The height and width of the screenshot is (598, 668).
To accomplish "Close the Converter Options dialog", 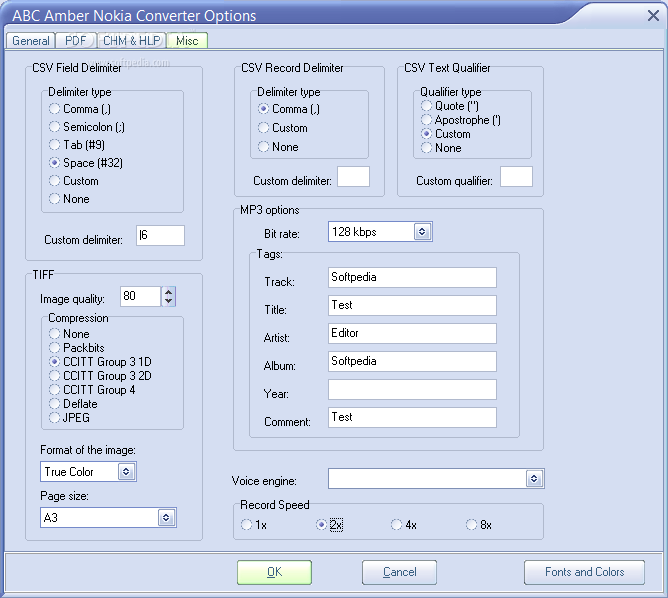I will 653,16.
